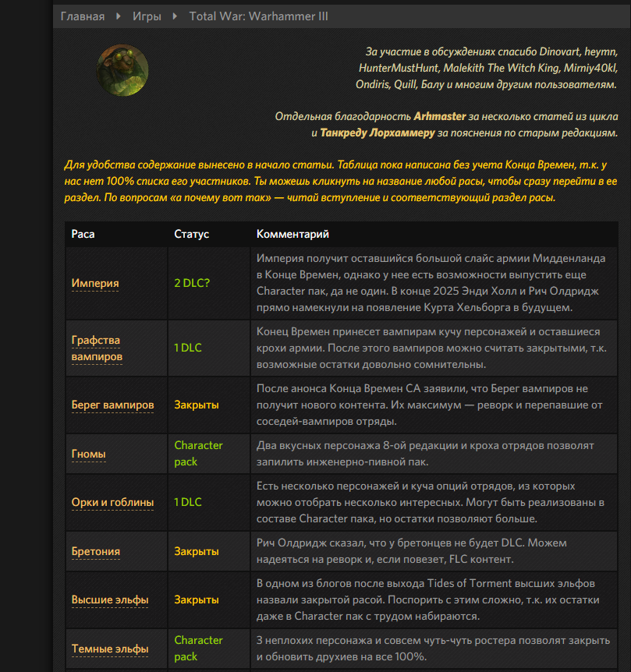Screen dimensions: 631x672
Task: Click the Высшие эльфы comment on Tides of Torment
Action: click(427, 600)
